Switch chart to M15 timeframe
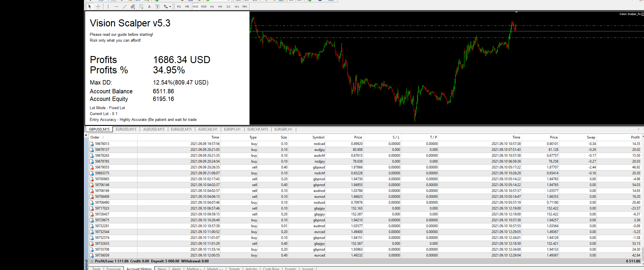This screenshot has height=270, width=644. point(195,6)
